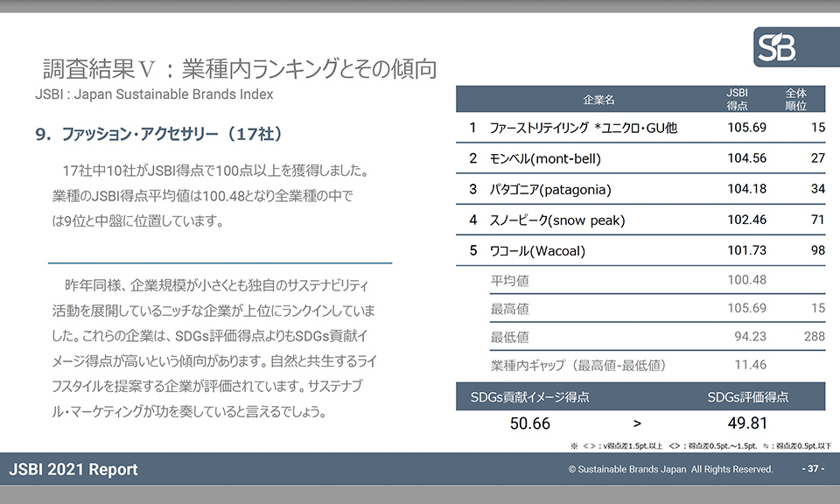Screen dimensions: 840x504
Task: Click the JSBI 2021 Report footer label
Action: (x=73, y=470)
